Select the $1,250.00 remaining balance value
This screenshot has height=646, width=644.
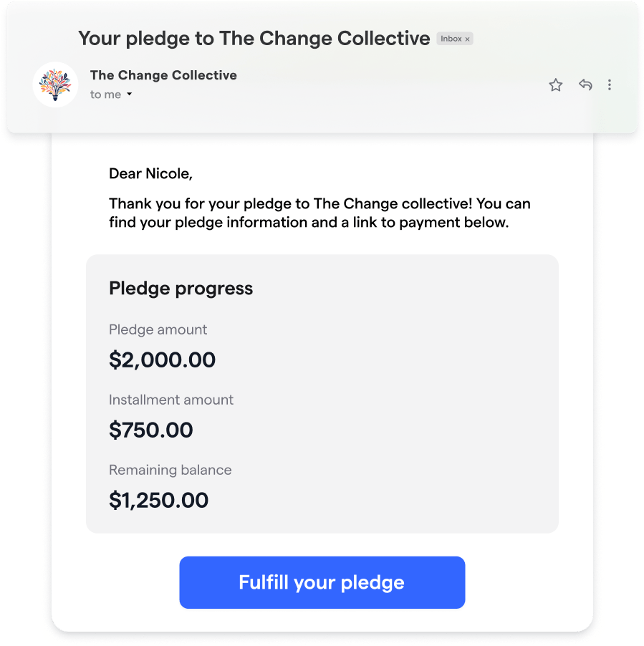(x=159, y=500)
